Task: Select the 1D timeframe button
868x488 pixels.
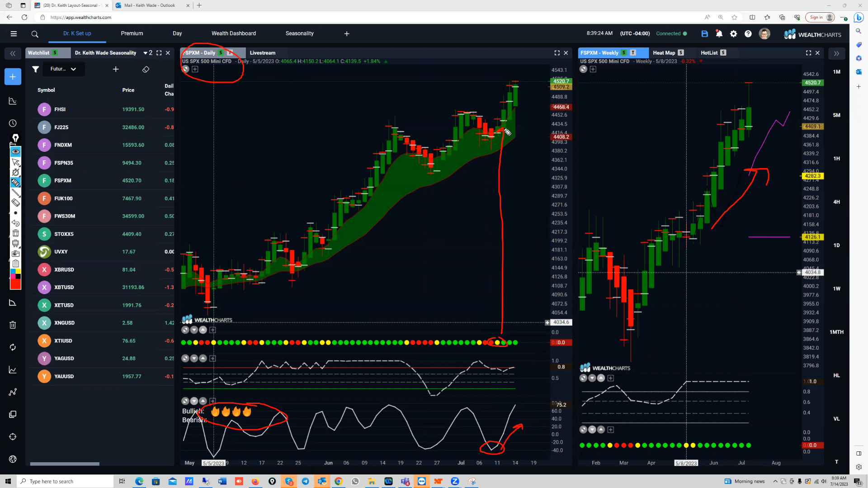Action: (837, 245)
